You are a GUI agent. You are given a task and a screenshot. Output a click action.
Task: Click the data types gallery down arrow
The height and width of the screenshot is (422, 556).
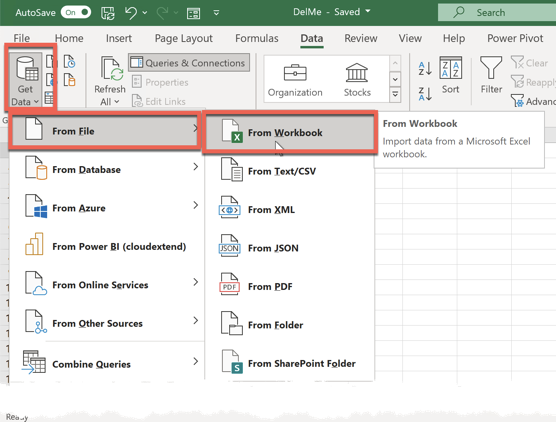tap(395, 79)
